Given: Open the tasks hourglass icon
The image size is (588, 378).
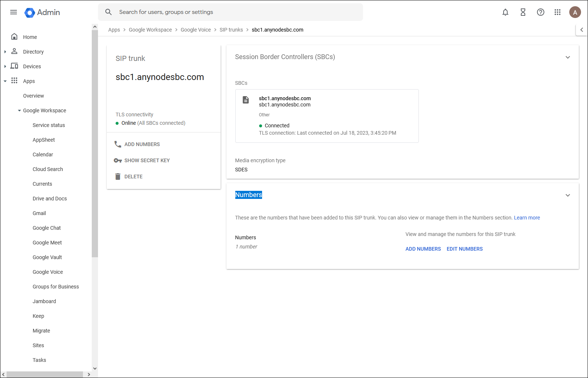Looking at the screenshot, I should click(523, 12).
